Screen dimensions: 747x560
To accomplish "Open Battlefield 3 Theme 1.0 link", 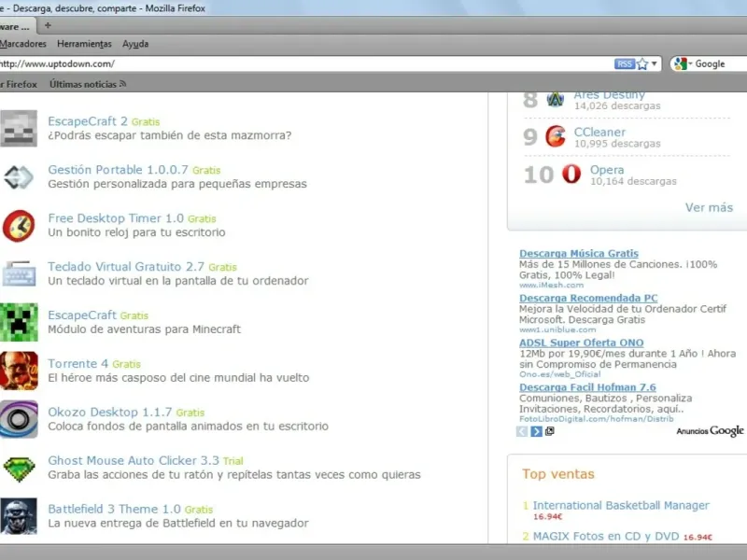I will tap(114, 510).
